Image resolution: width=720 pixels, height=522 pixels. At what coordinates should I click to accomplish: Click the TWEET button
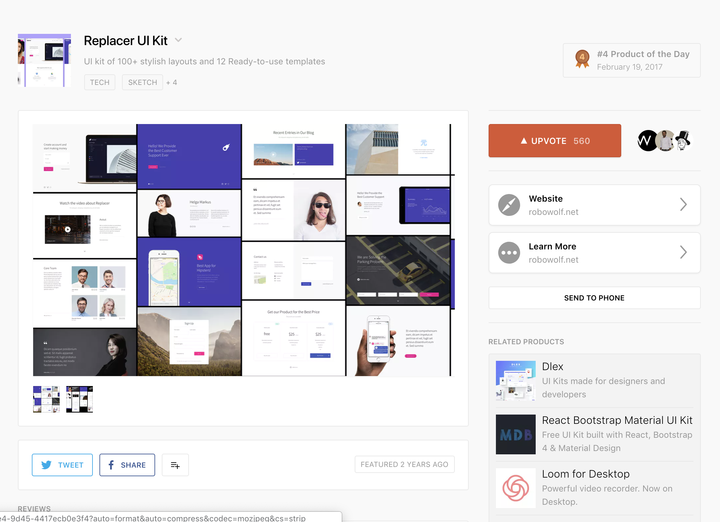click(62, 465)
